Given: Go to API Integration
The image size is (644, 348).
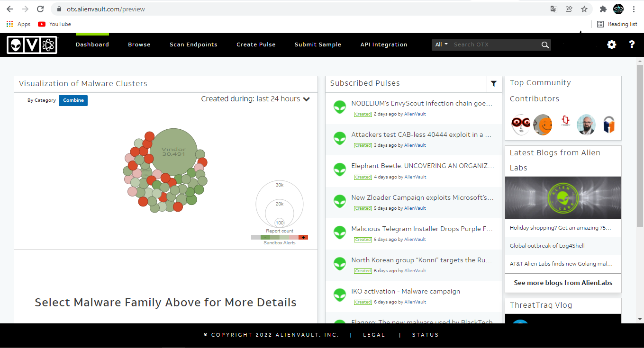Looking at the screenshot, I should tap(384, 45).
